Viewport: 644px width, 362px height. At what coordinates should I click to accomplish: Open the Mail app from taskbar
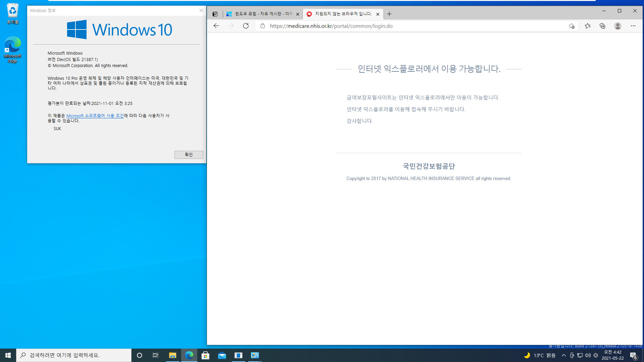222,355
